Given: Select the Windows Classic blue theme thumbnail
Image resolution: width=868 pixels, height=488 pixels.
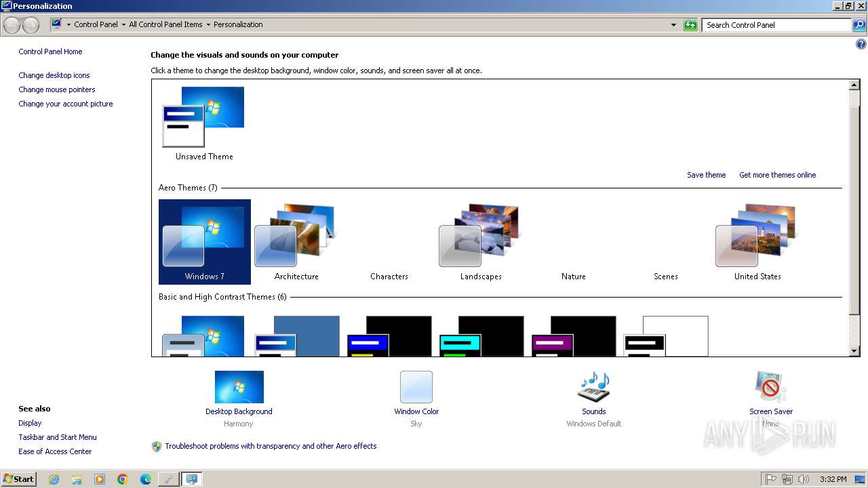Looking at the screenshot, I should tap(296, 336).
